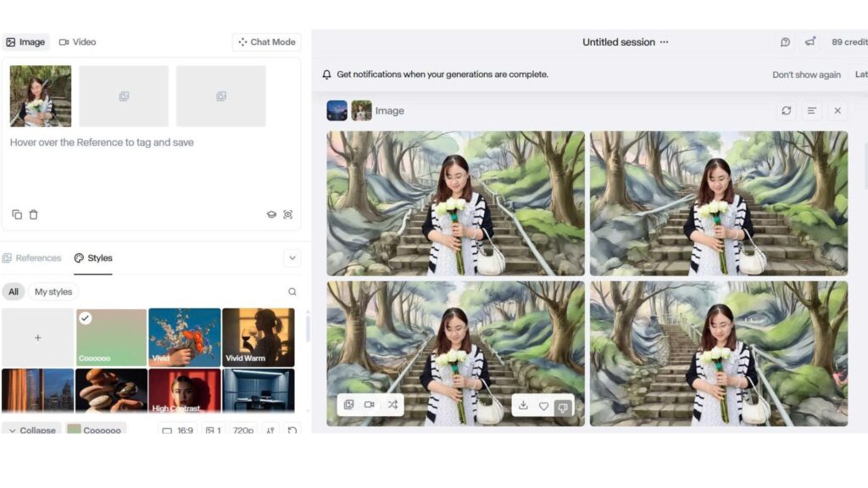Click the uploaded reference photo thumbnail
868x488 pixels.
[x=40, y=96]
